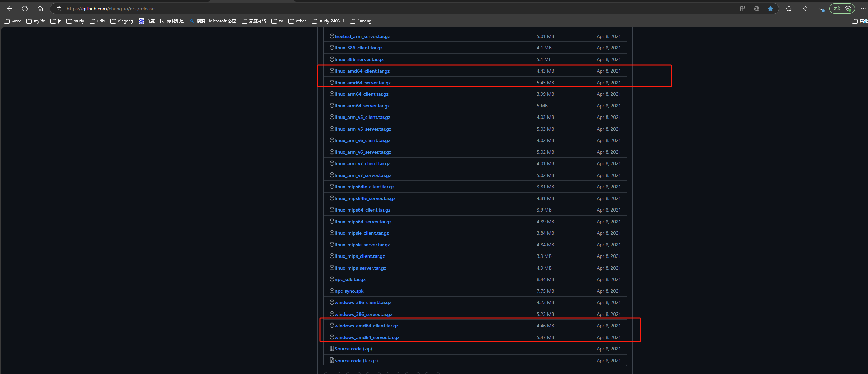The width and height of the screenshot is (868, 374).
Task: Open the 'jumeng' bookmark folder
Action: [x=361, y=21]
